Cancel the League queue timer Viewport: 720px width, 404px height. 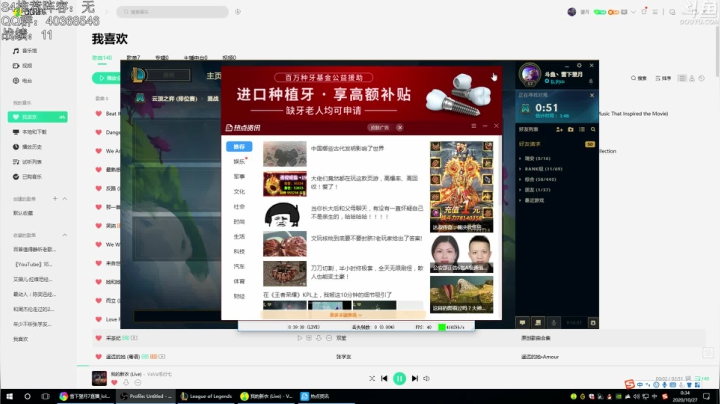click(592, 95)
